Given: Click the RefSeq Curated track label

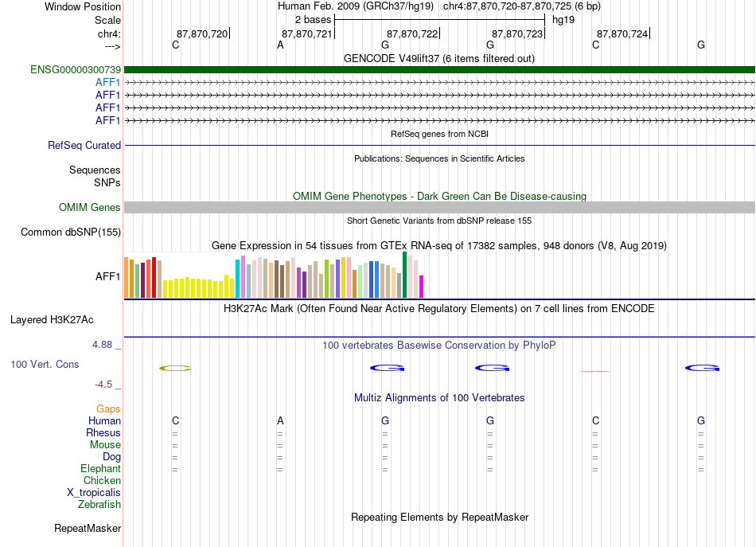Looking at the screenshot, I should [84, 145].
